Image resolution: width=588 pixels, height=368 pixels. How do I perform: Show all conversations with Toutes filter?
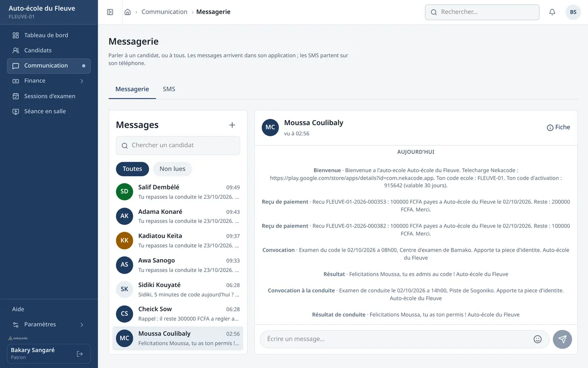click(x=132, y=169)
